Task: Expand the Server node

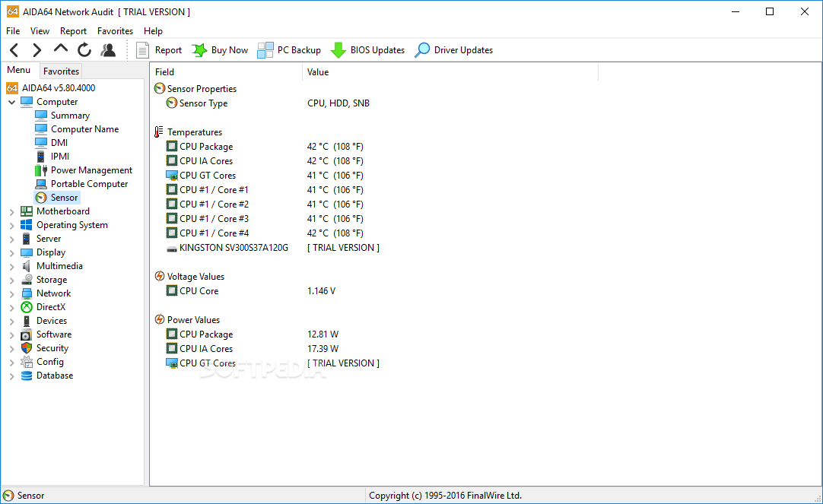Action: [x=11, y=239]
